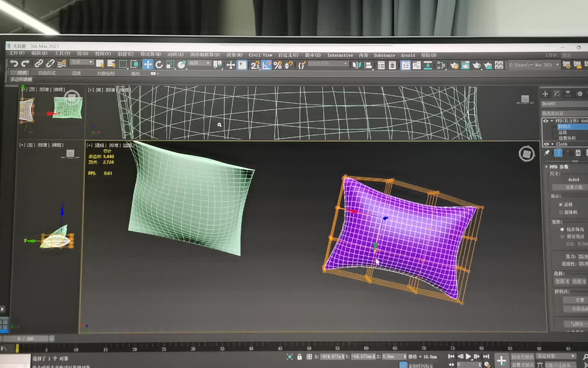
Task: Click the 设置点数 button
Action: 570,187
